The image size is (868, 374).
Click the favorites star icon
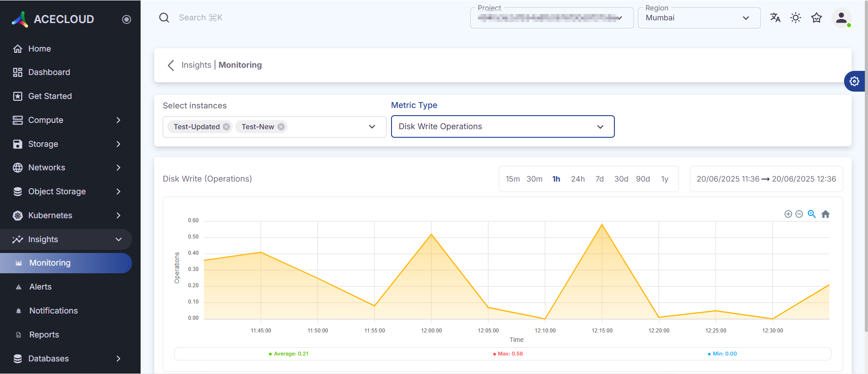pyautogui.click(x=816, y=18)
